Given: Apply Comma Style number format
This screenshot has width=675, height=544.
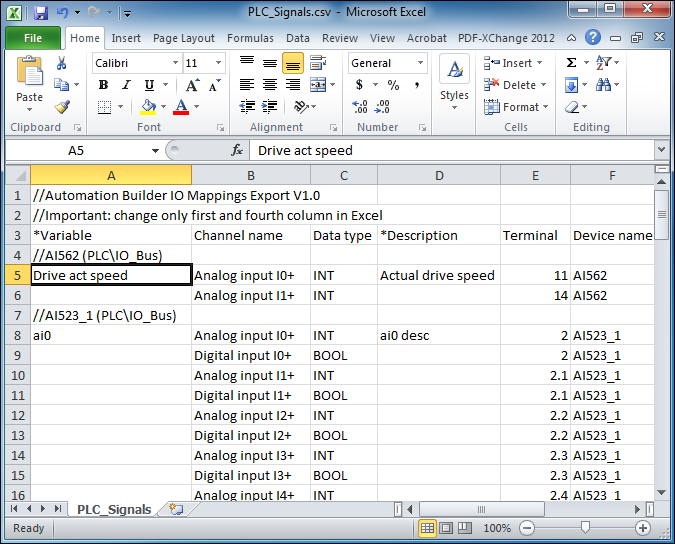Looking at the screenshot, I should [x=417, y=85].
